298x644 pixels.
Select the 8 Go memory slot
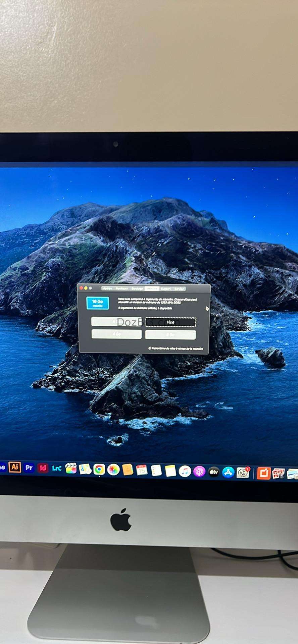170,335
